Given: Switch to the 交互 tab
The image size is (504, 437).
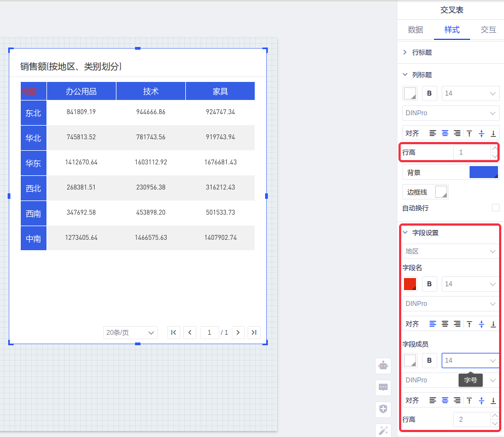Looking at the screenshot, I should 488,29.
